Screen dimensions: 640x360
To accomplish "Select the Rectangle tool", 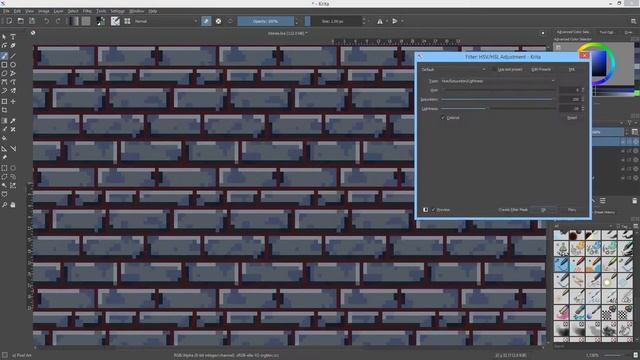I will [x=4, y=65].
